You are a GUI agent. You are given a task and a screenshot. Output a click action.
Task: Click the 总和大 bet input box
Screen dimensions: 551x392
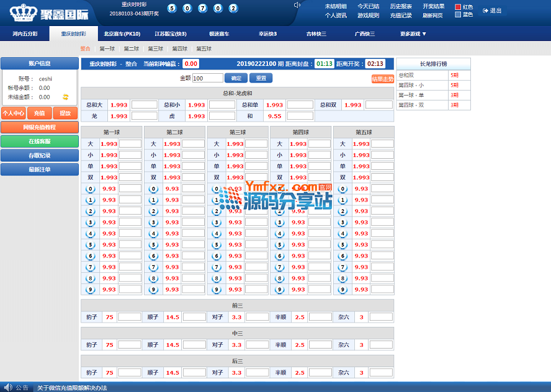pyautogui.click(x=144, y=105)
